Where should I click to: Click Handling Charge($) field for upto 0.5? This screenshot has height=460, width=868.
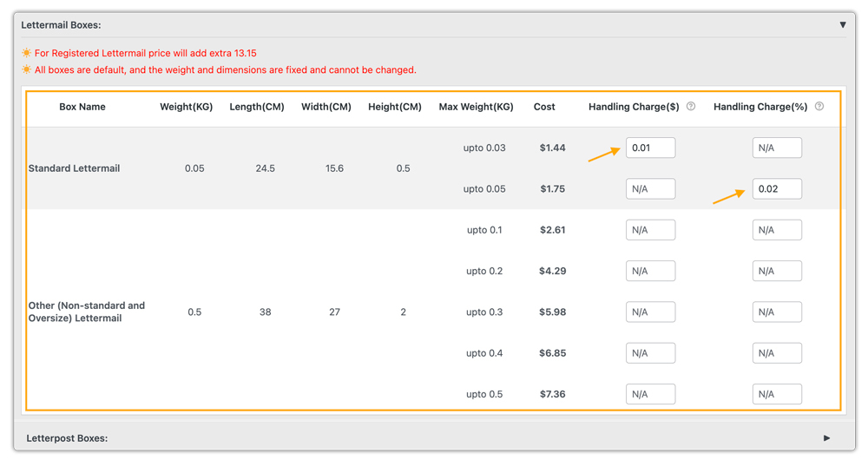[650, 394]
